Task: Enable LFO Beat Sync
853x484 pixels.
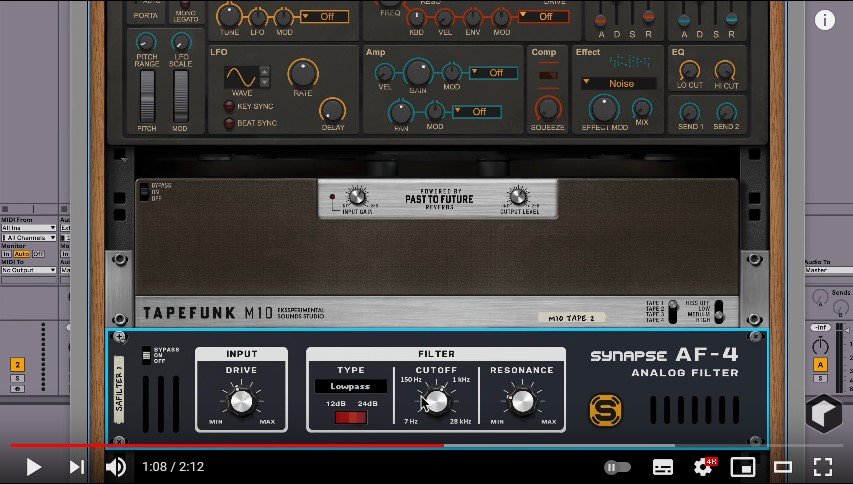Action: [x=229, y=123]
